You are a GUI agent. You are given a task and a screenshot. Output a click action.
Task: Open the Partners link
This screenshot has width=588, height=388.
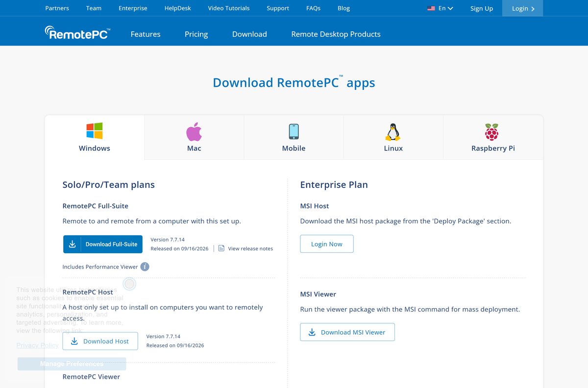point(57,8)
